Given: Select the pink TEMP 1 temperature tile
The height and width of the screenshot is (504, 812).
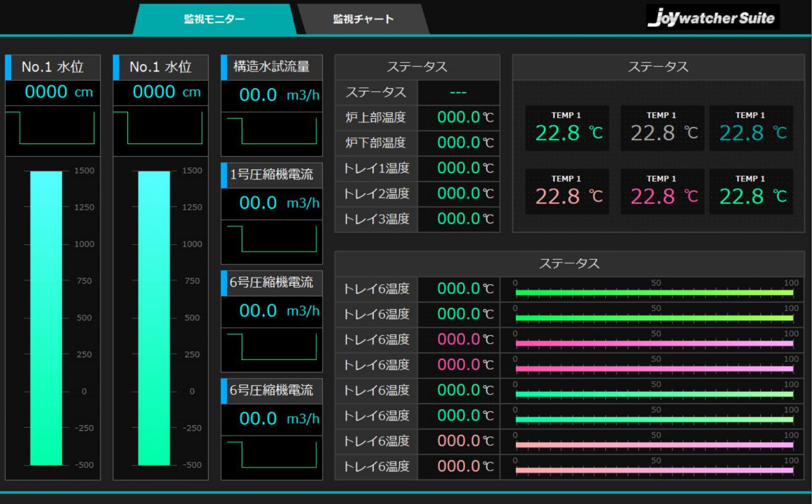Looking at the screenshot, I should click(661, 193).
